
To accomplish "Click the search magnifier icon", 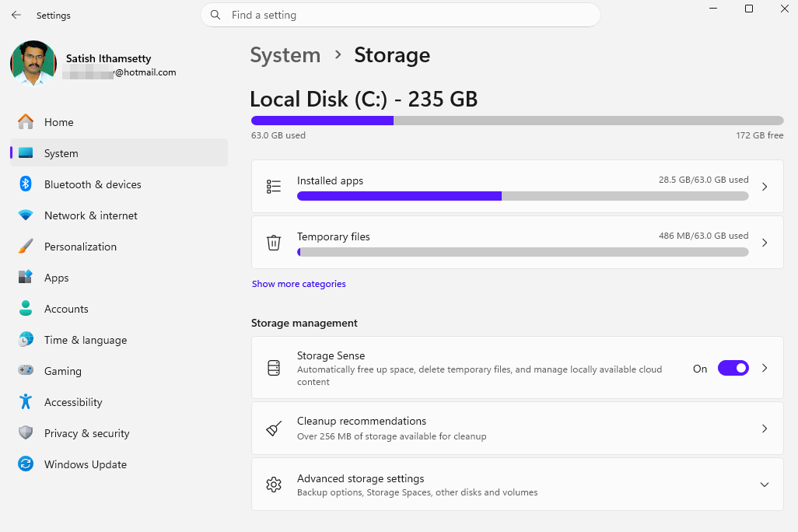I will (215, 15).
